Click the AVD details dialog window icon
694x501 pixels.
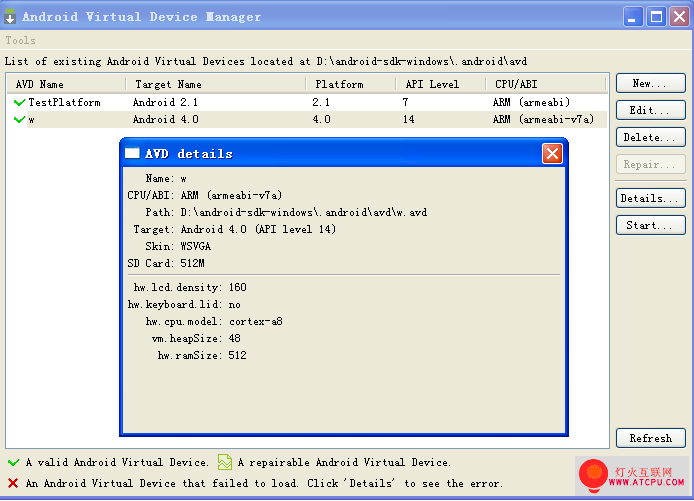tap(132, 153)
